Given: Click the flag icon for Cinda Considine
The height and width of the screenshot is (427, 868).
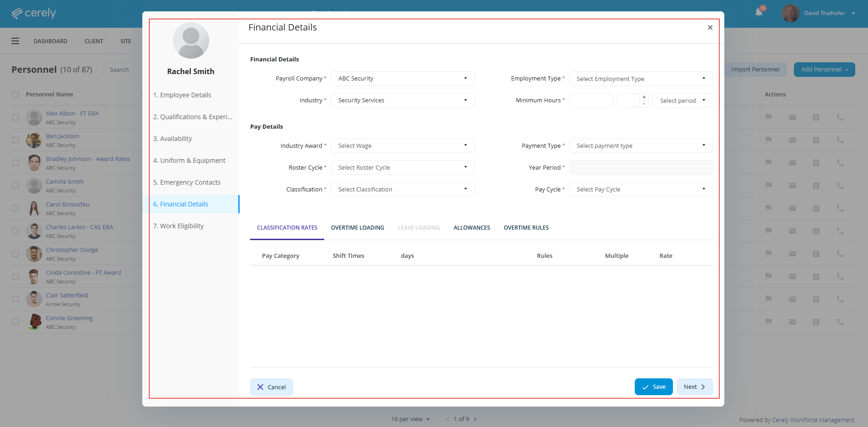Looking at the screenshot, I should pyautogui.click(x=768, y=276).
